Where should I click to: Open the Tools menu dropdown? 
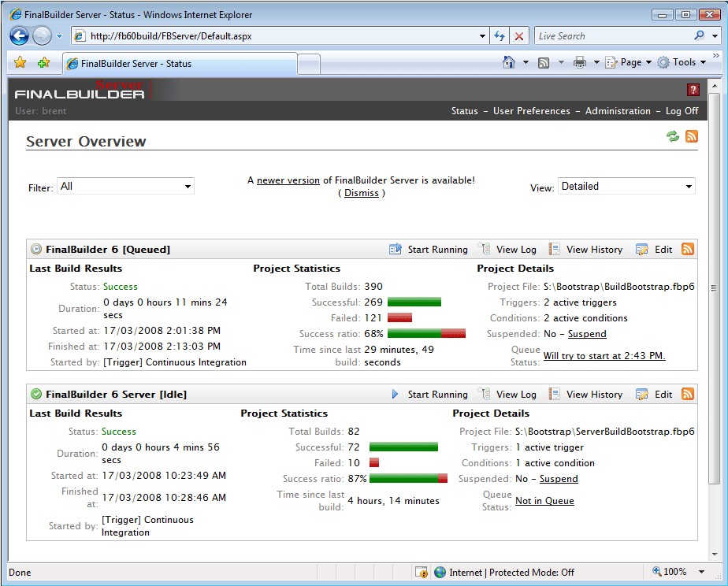[682, 62]
